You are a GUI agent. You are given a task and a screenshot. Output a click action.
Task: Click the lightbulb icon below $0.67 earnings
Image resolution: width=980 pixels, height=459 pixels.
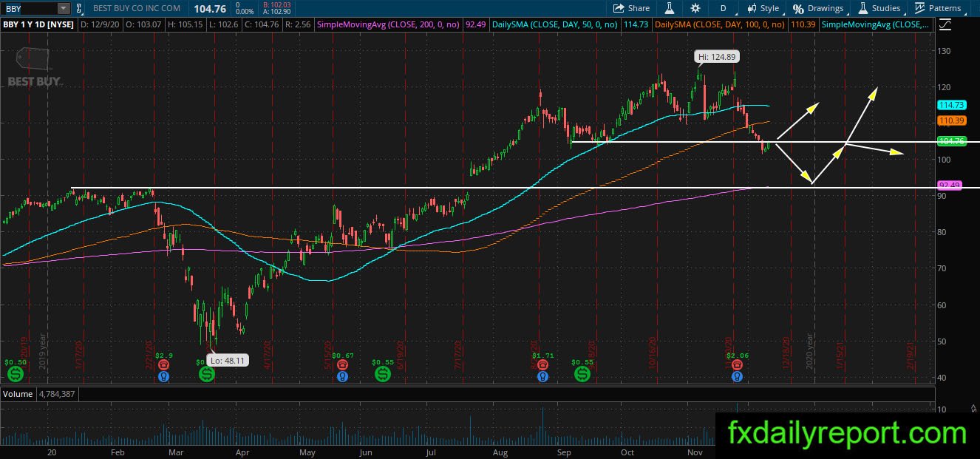coord(342,377)
